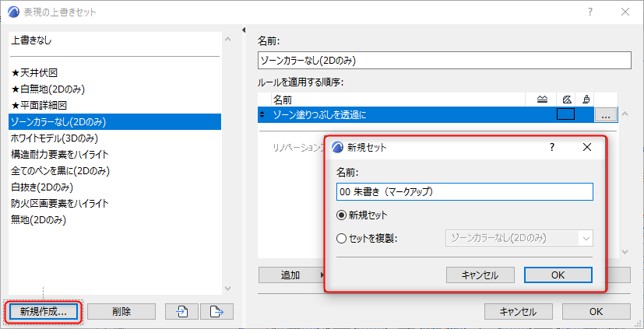Select the 新規セット radio button
Viewport: 644px width, 329px height.
click(x=341, y=215)
